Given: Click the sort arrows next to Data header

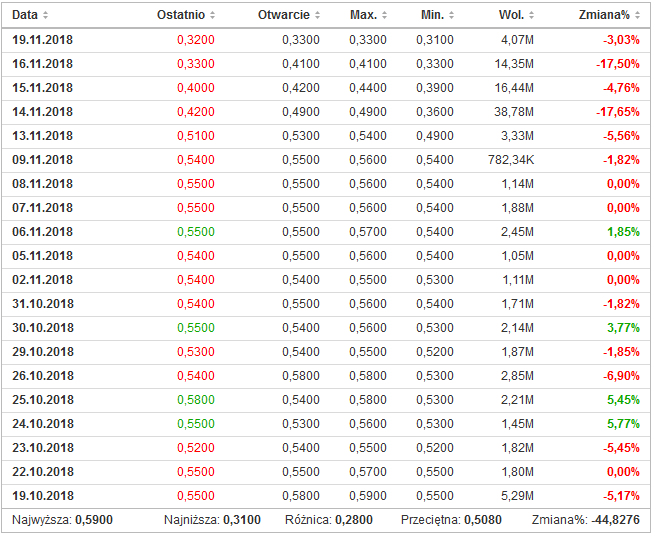Looking at the screenshot, I should pos(46,16).
